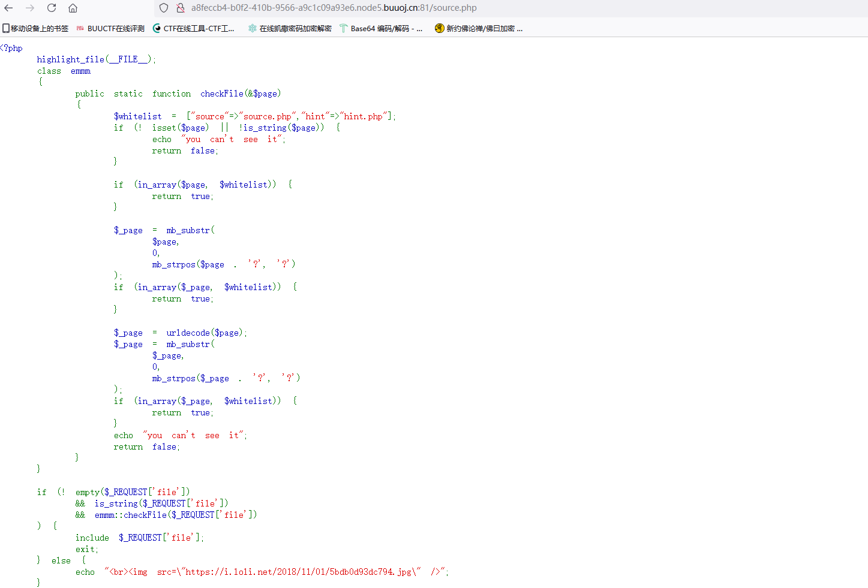
Task: Open the Base64 编码/解码 bookmark
Action: pyautogui.click(x=381, y=28)
